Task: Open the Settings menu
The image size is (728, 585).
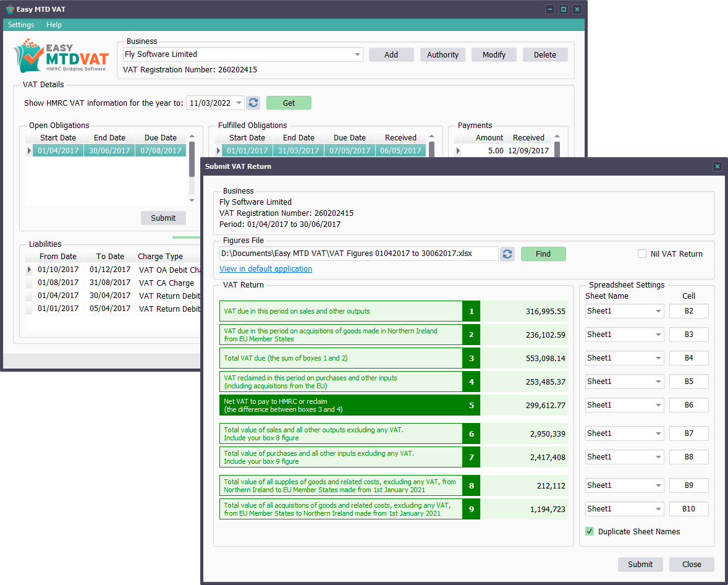Action: point(21,25)
